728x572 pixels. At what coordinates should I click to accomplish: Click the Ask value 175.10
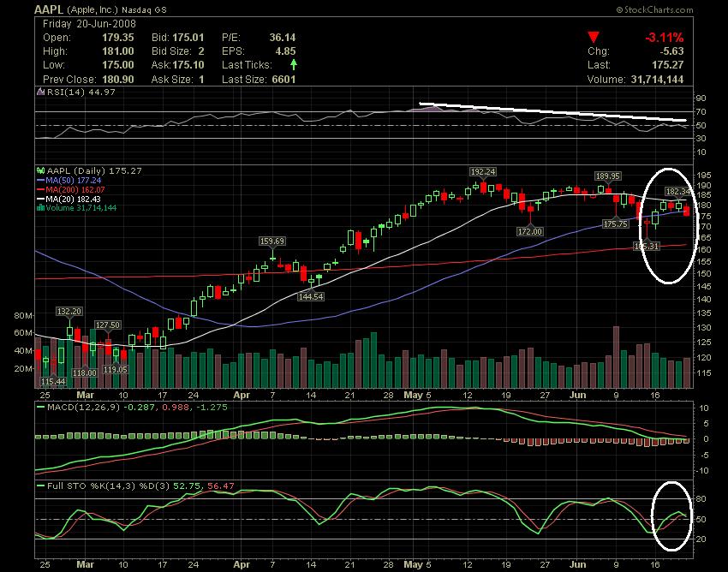pyautogui.click(x=188, y=65)
